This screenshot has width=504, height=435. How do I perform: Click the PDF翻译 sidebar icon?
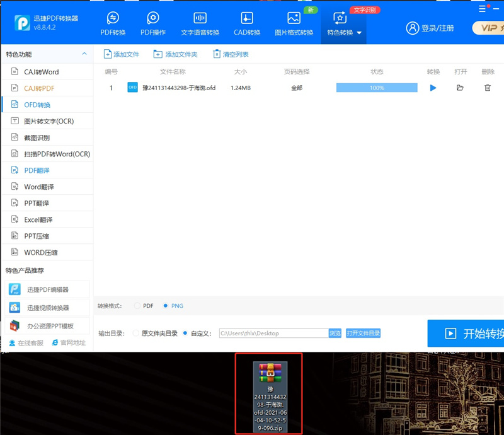14,170
